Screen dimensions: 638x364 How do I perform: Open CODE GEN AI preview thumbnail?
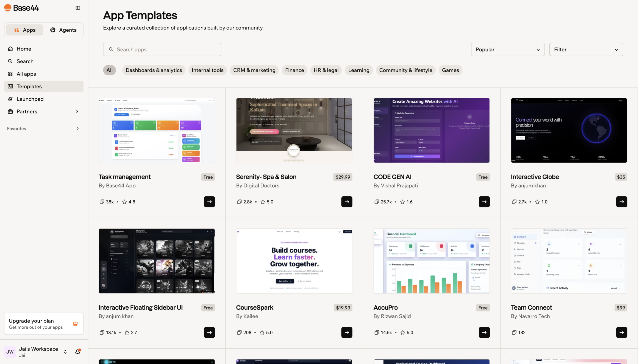point(431,130)
